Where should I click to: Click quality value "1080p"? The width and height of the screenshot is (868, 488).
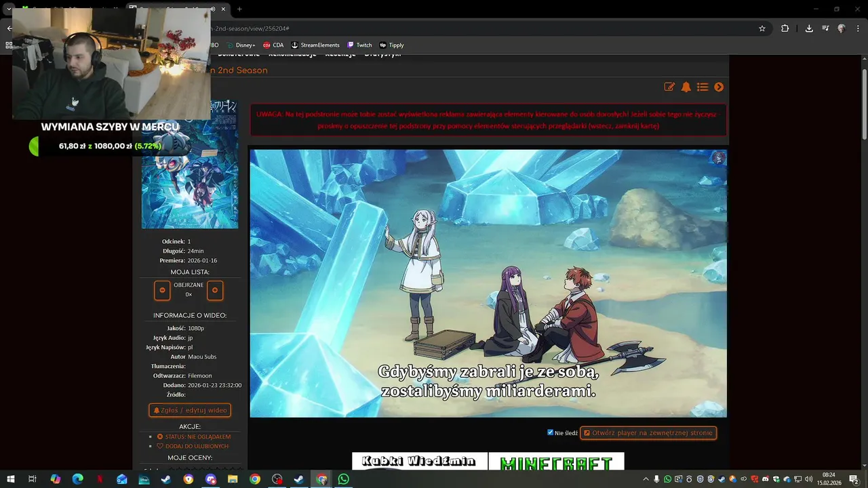(196, 328)
